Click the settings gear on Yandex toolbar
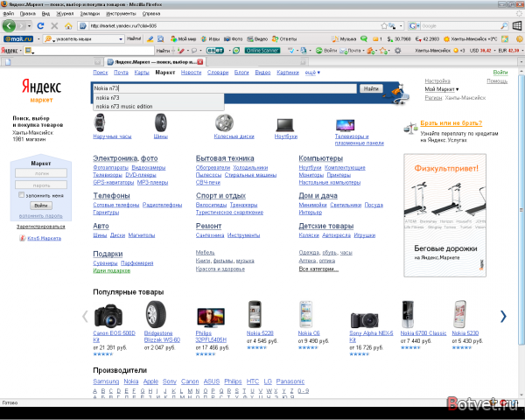The image size is (525, 420). point(398,51)
